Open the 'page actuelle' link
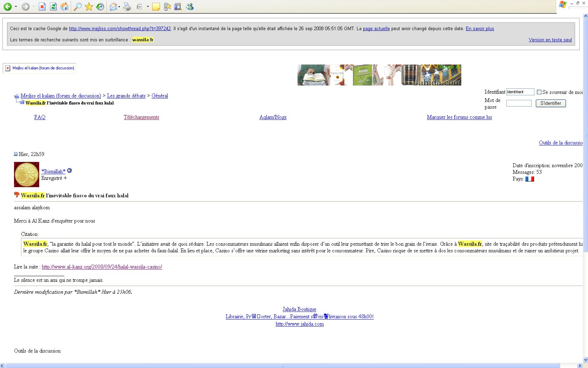The width and height of the screenshot is (588, 368). pos(376,29)
